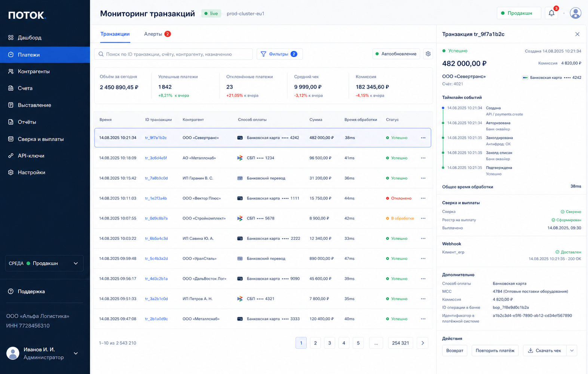
Task: Open Платежи in the sidebar
Action: pyautogui.click(x=45, y=55)
